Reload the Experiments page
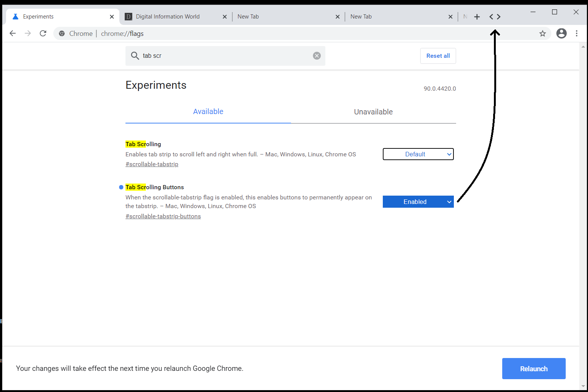The height and width of the screenshot is (392, 588). coord(43,33)
